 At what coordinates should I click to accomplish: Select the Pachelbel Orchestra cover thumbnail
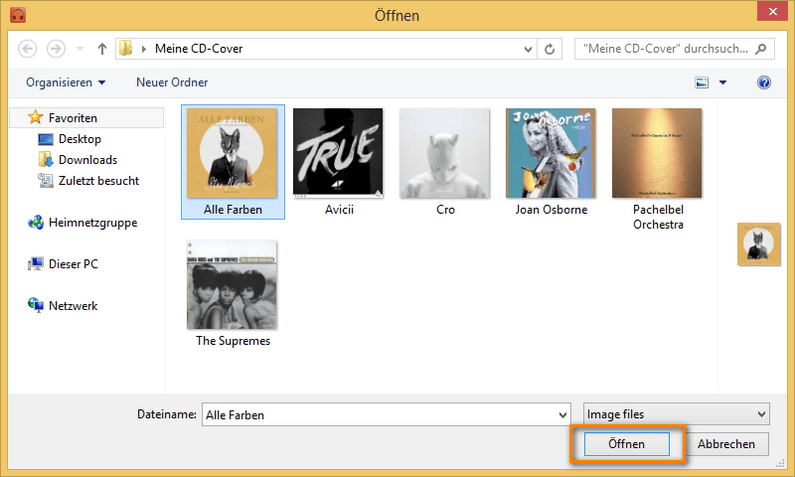(657, 153)
